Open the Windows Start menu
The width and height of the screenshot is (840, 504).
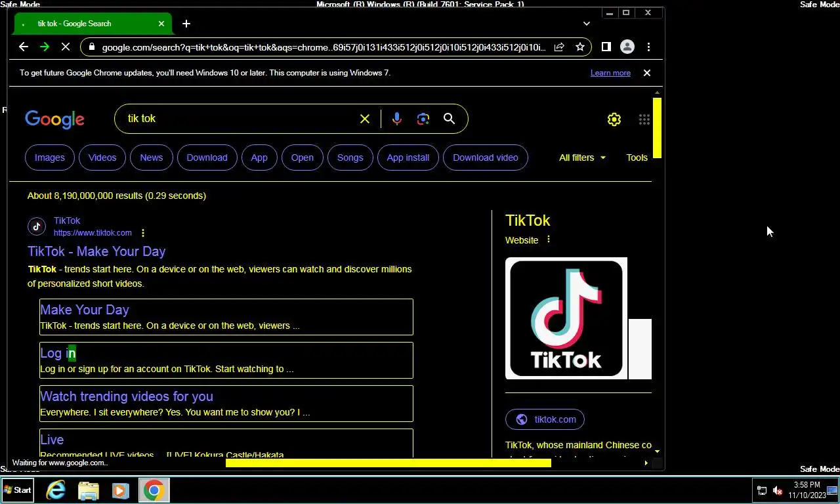click(18, 490)
